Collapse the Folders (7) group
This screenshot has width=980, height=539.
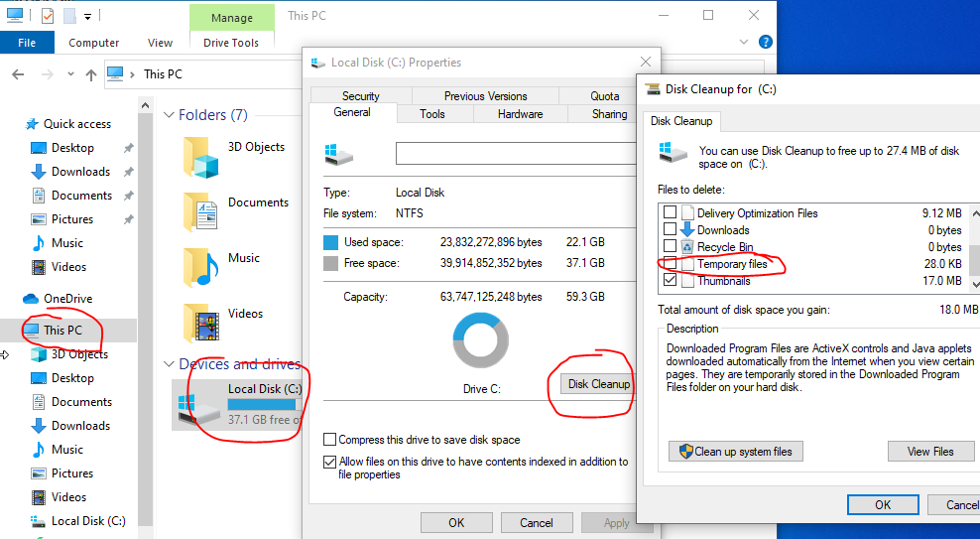click(x=169, y=115)
